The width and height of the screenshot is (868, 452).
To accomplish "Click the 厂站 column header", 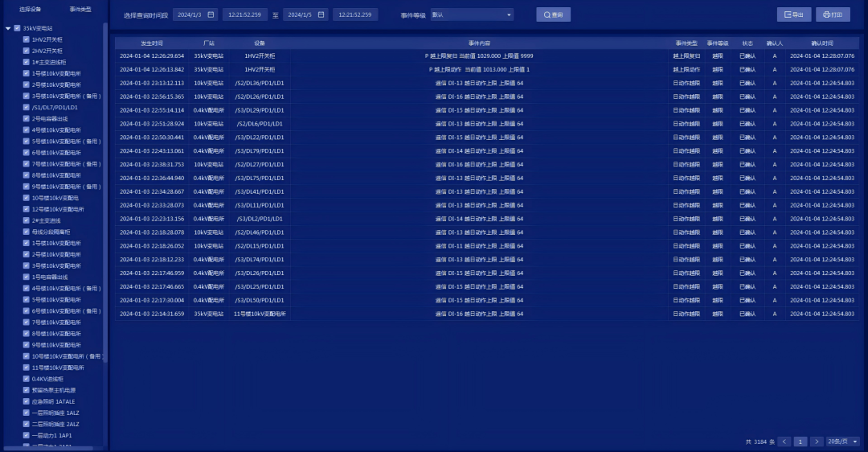I will coord(209,43).
